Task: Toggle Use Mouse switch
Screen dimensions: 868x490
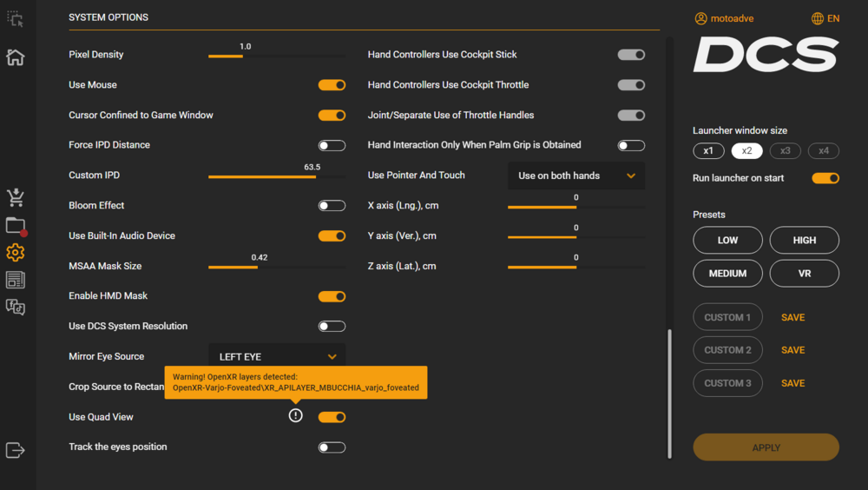Action: point(332,85)
